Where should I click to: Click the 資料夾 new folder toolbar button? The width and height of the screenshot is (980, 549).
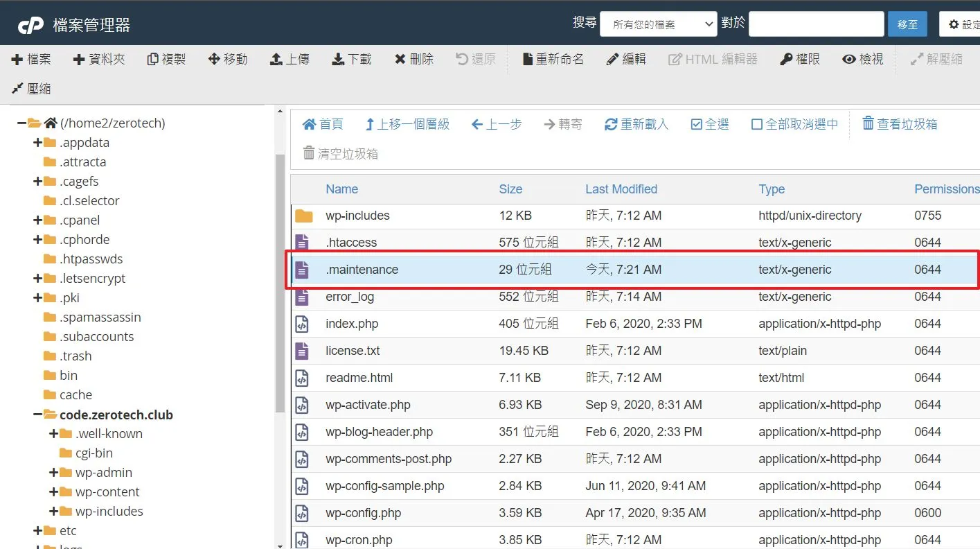click(99, 60)
